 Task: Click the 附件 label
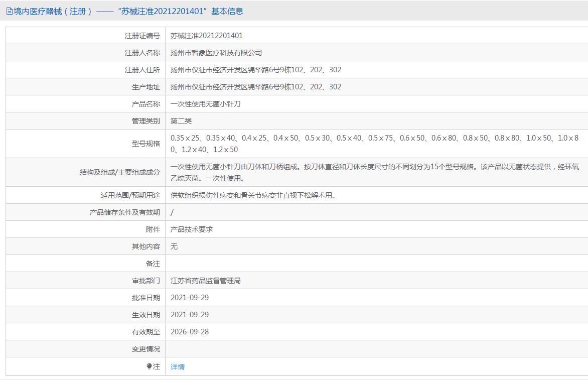153,229
